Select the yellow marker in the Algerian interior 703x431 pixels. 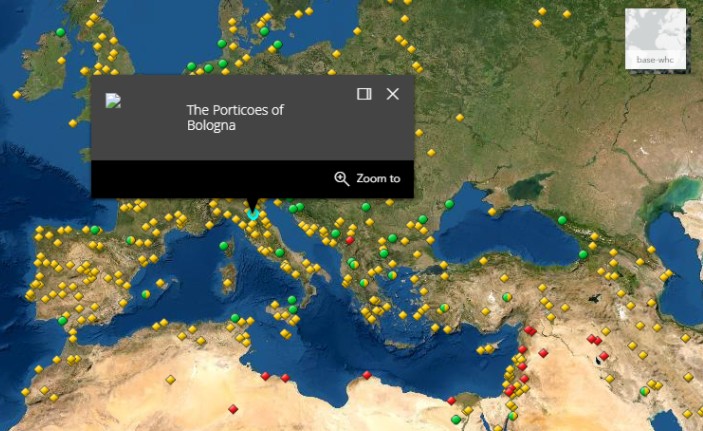170,380
